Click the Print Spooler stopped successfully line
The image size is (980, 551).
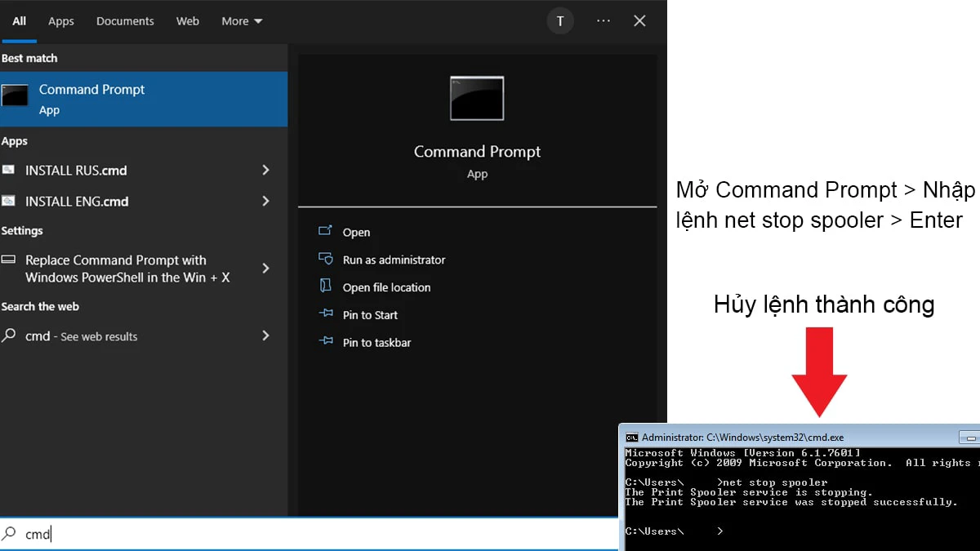(791, 502)
